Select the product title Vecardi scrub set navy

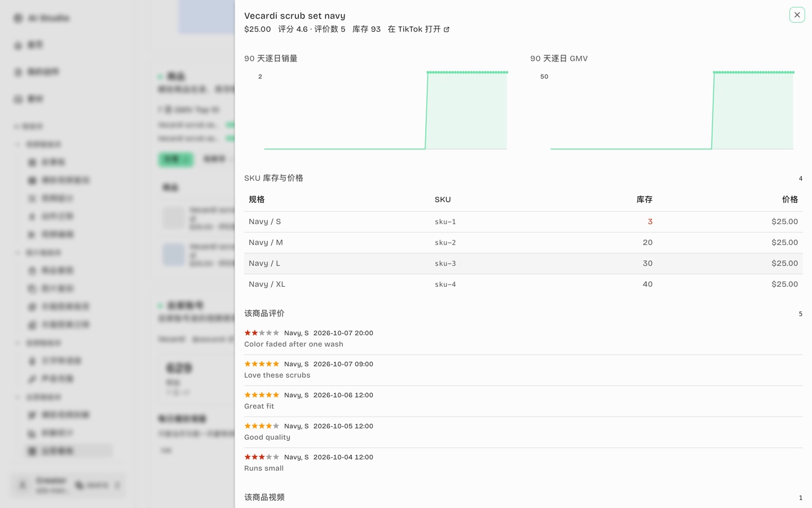295,16
